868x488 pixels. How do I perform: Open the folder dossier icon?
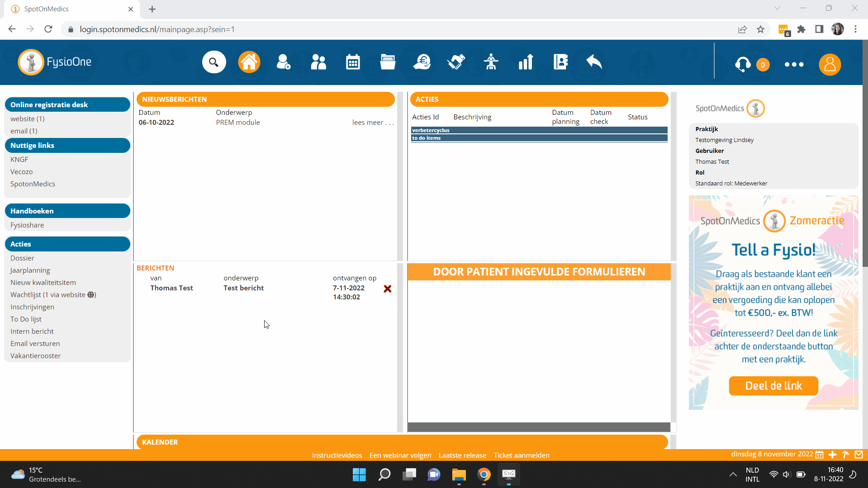(x=388, y=62)
